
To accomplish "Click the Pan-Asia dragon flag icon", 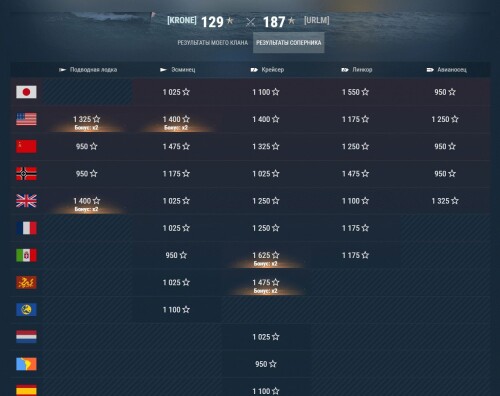I will (26, 282).
